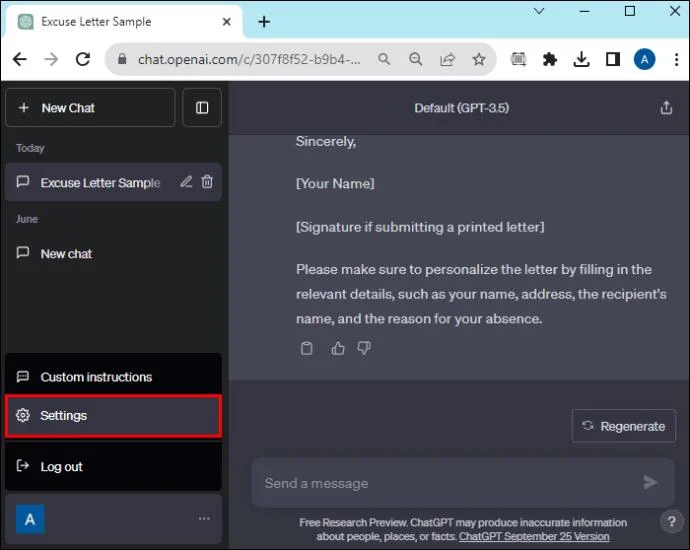Open the Chrome profile avatar A
Viewport: 690px width, 550px height.
644,59
